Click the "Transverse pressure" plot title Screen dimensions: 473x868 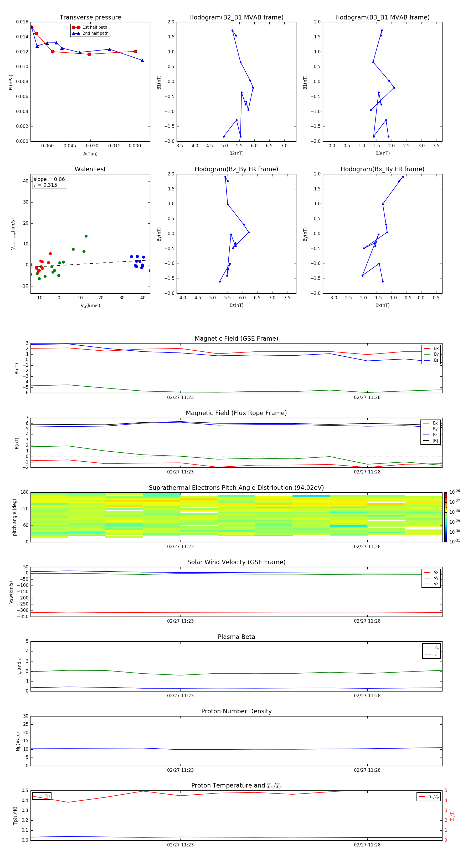[x=90, y=18]
